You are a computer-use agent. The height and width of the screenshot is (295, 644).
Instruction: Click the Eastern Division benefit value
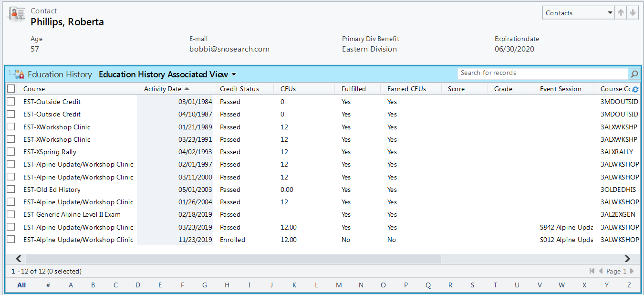[x=369, y=49]
